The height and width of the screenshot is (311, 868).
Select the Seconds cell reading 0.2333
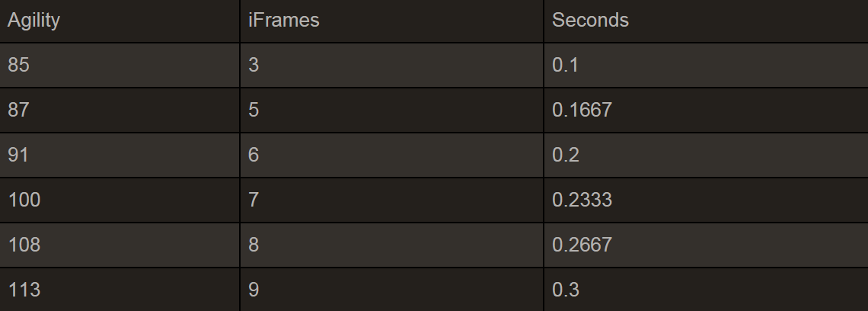coord(582,200)
